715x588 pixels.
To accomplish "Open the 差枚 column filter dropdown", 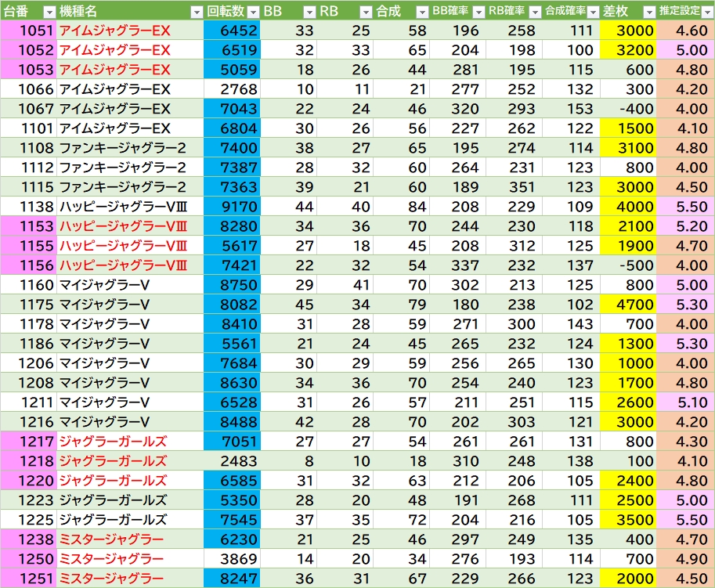I will pos(649,12).
